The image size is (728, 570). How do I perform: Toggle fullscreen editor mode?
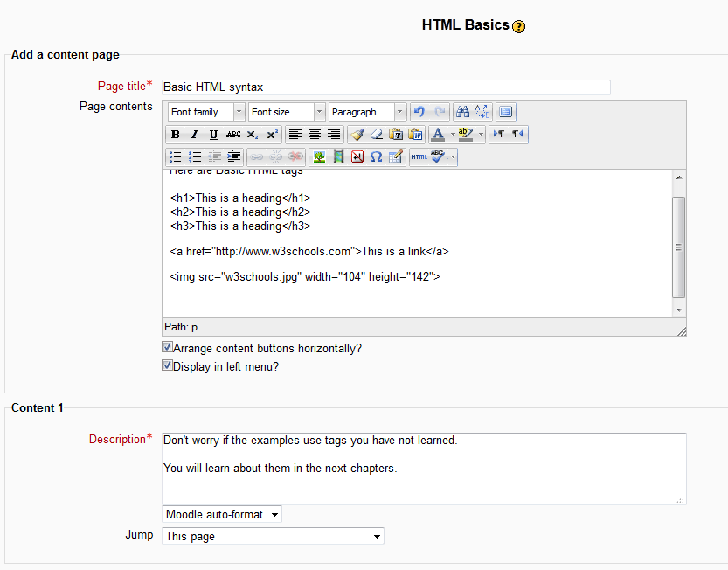click(x=506, y=112)
